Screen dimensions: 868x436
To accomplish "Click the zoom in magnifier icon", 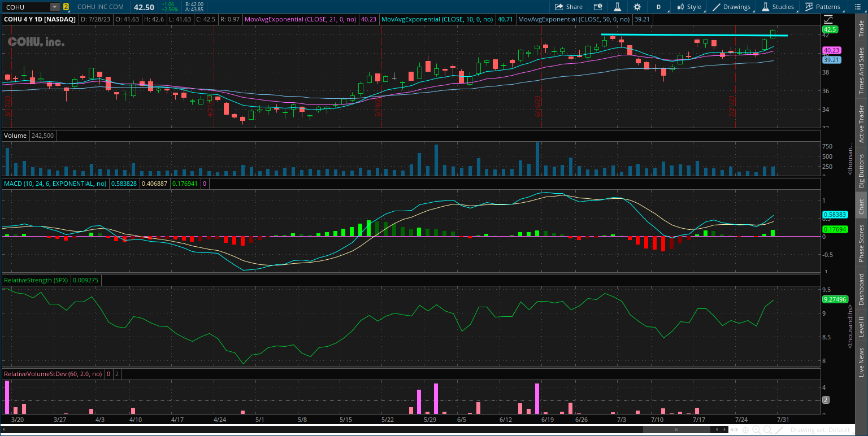I will click(756, 430).
